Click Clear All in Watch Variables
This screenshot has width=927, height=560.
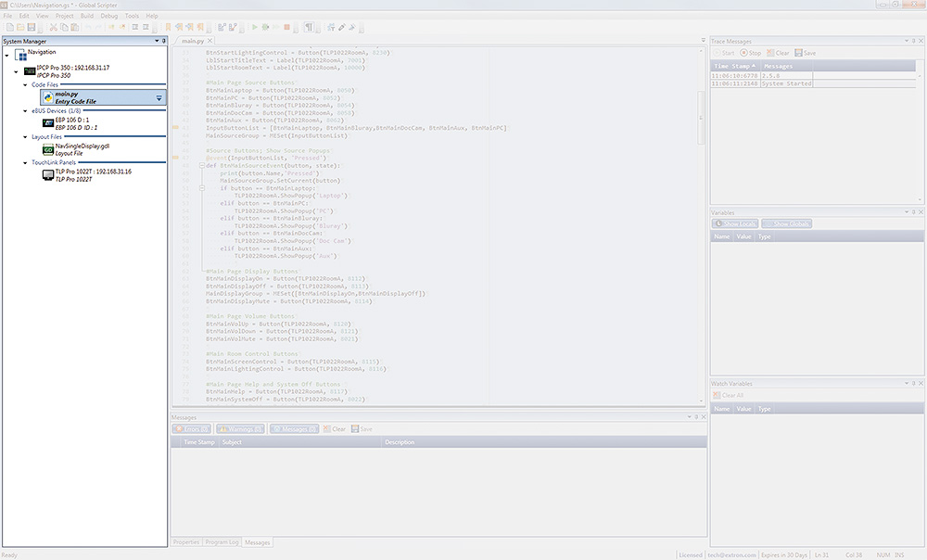click(x=733, y=396)
